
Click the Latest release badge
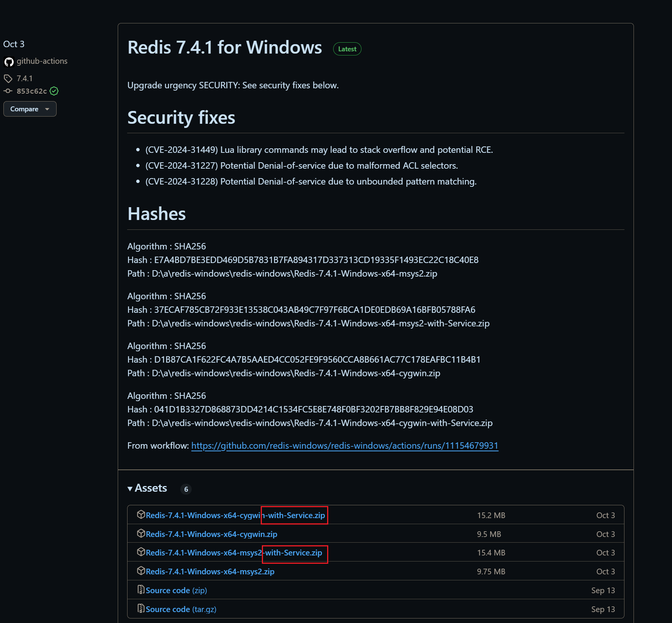(347, 49)
